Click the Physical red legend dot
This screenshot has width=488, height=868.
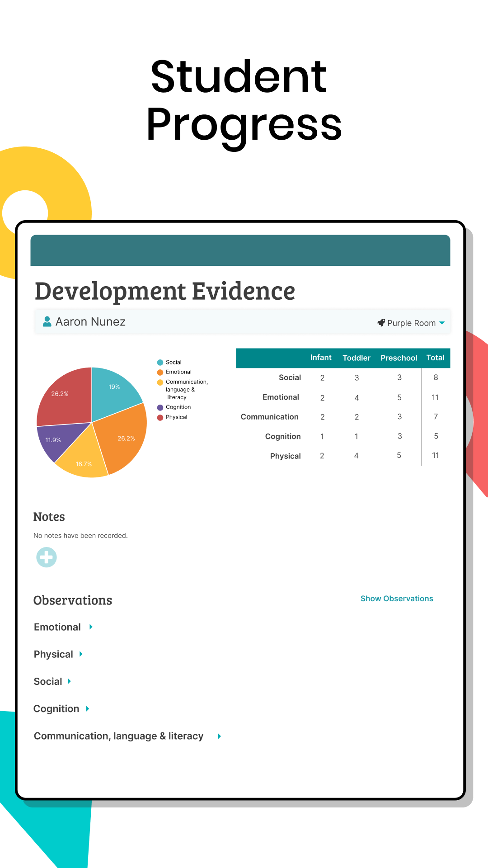pyautogui.click(x=160, y=417)
